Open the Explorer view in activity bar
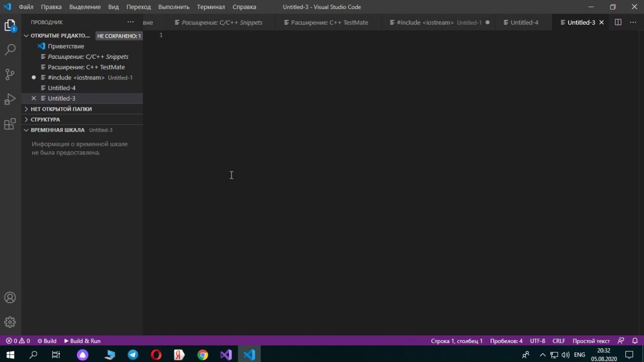 coord(10,26)
